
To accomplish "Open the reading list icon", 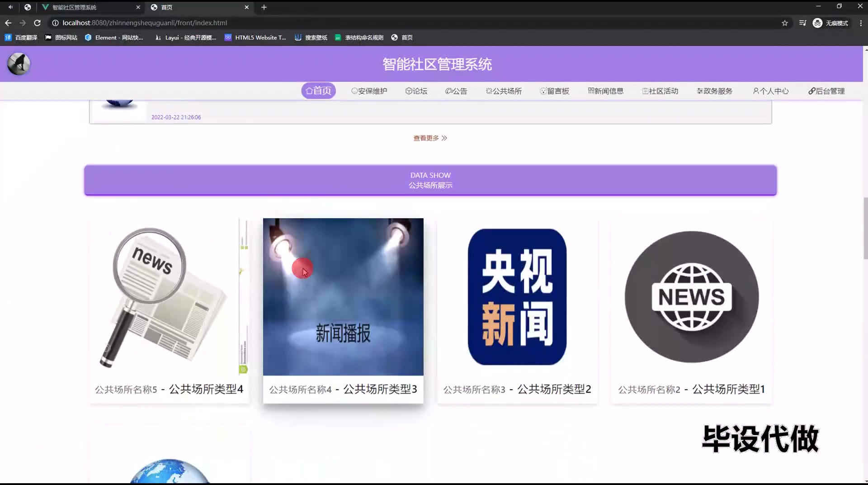I will tap(802, 23).
